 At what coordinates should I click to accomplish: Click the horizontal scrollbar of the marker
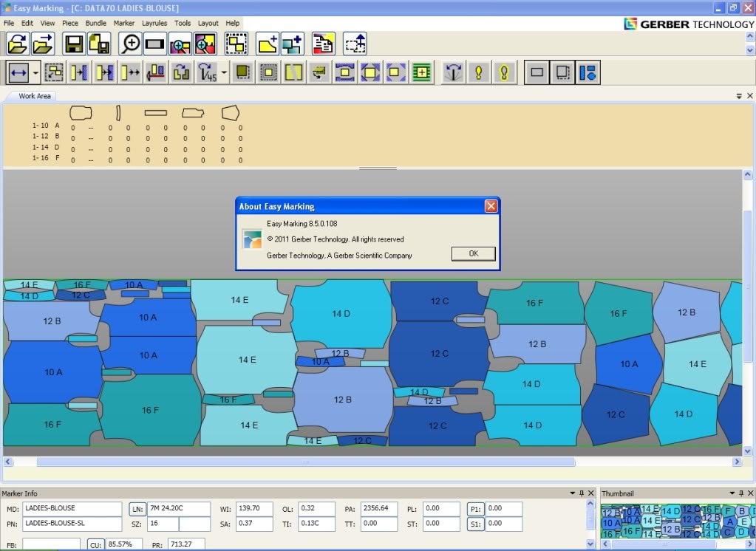(306, 462)
